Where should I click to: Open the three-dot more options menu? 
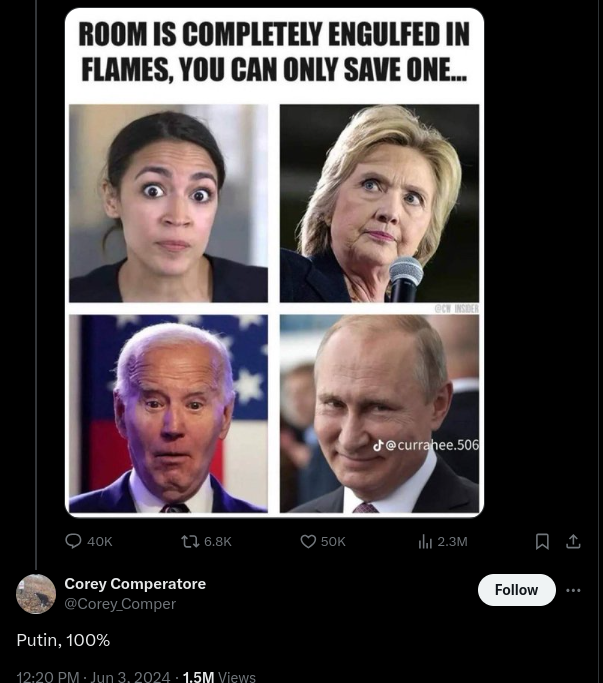point(573,590)
